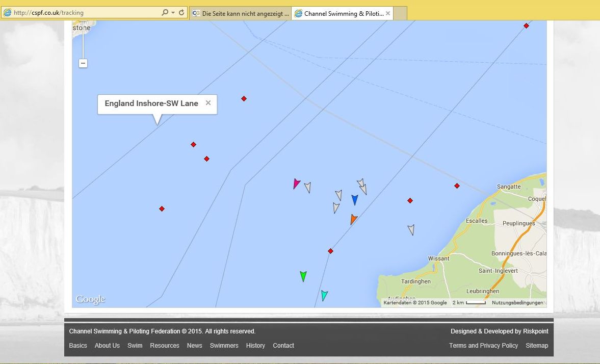Screen dimensions: 600x364
Task: Open the About Us footer link
Action: [107, 345]
